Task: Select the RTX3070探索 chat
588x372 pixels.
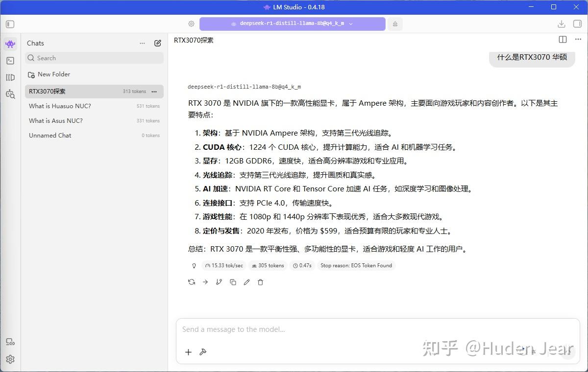Action: tap(94, 92)
